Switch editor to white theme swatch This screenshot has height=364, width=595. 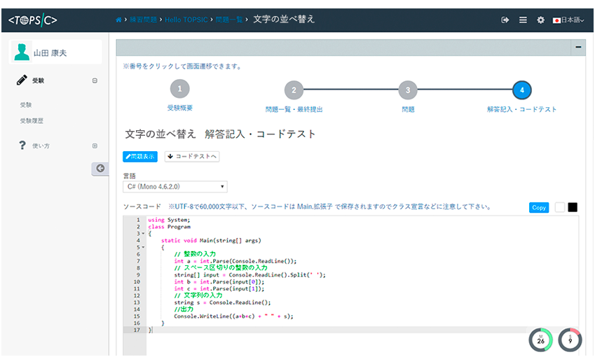click(x=559, y=207)
